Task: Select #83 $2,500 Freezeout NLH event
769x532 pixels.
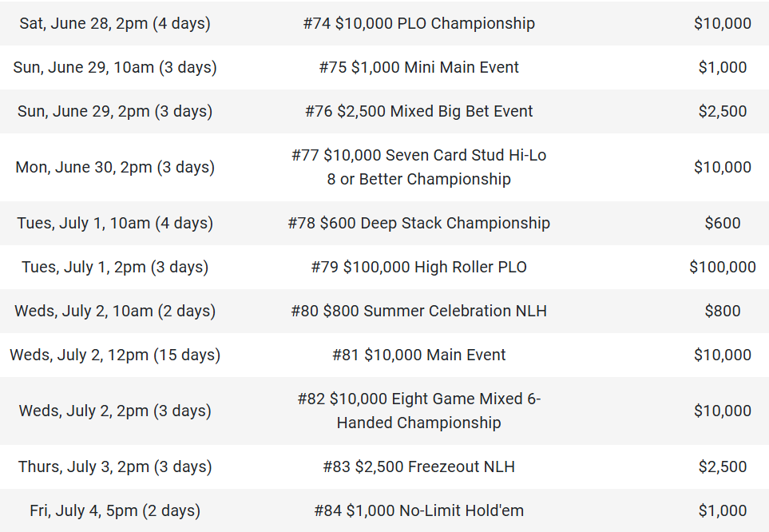Action: [x=418, y=466]
